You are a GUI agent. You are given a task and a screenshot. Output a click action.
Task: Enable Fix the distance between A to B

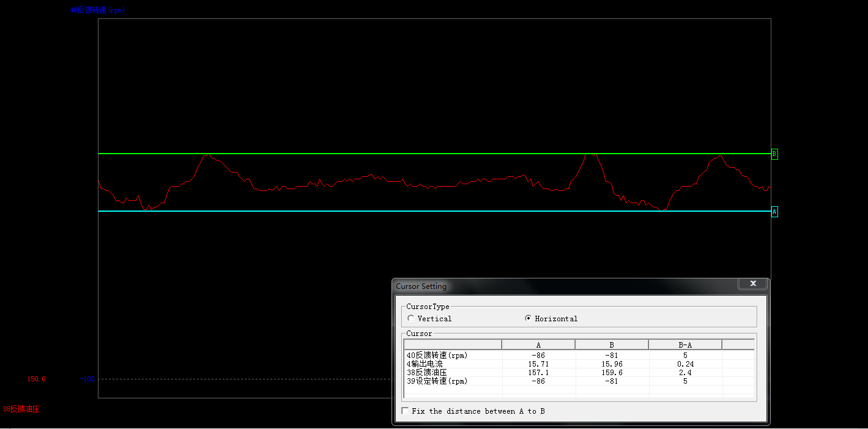click(405, 411)
